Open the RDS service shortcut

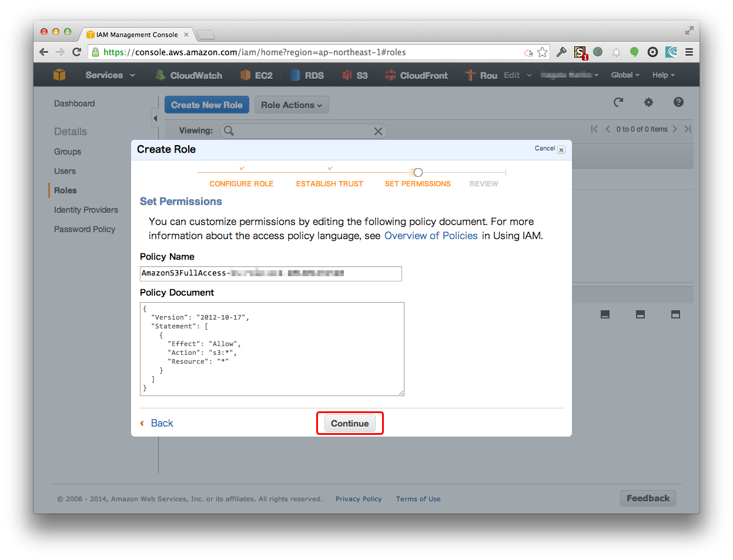[296, 75]
